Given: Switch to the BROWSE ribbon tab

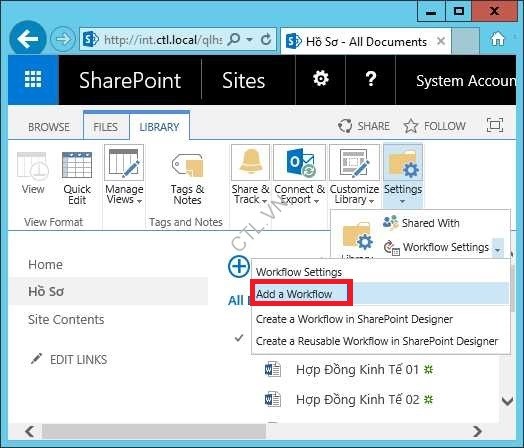Looking at the screenshot, I should (49, 127).
